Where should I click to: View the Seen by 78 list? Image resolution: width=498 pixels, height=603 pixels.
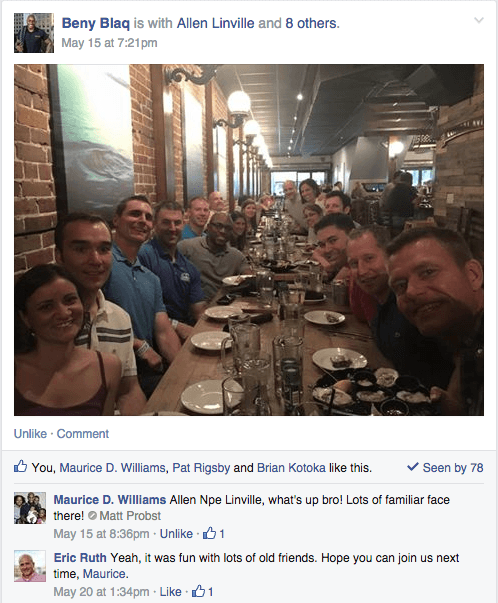(x=445, y=468)
